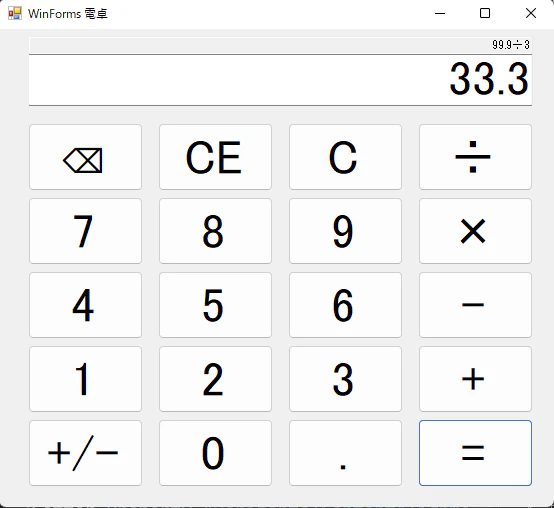Minimize the WinForms 電卓 window
The width and height of the screenshot is (554, 508).
(x=440, y=13)
